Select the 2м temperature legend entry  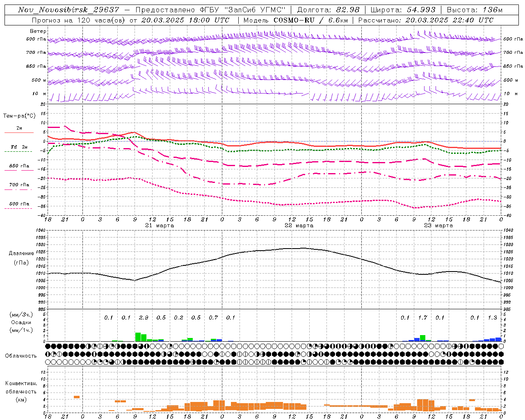pyautogui.click(x=19, y=128)
